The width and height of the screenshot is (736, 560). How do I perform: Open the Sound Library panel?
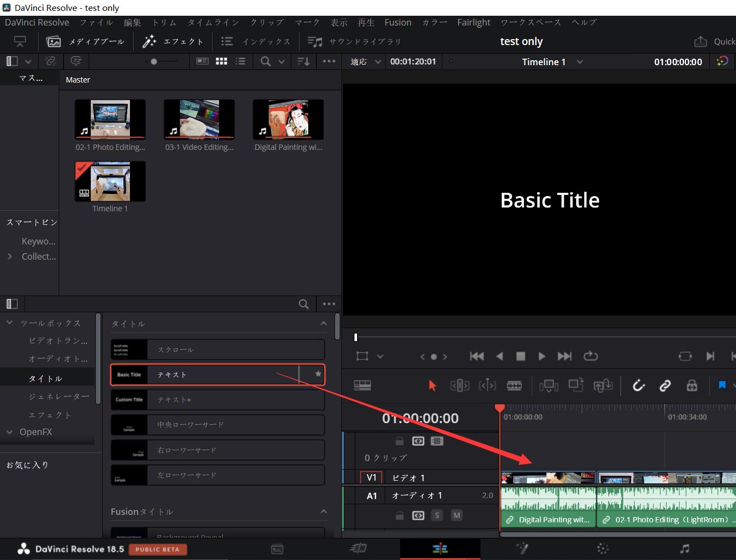(354, 41)
